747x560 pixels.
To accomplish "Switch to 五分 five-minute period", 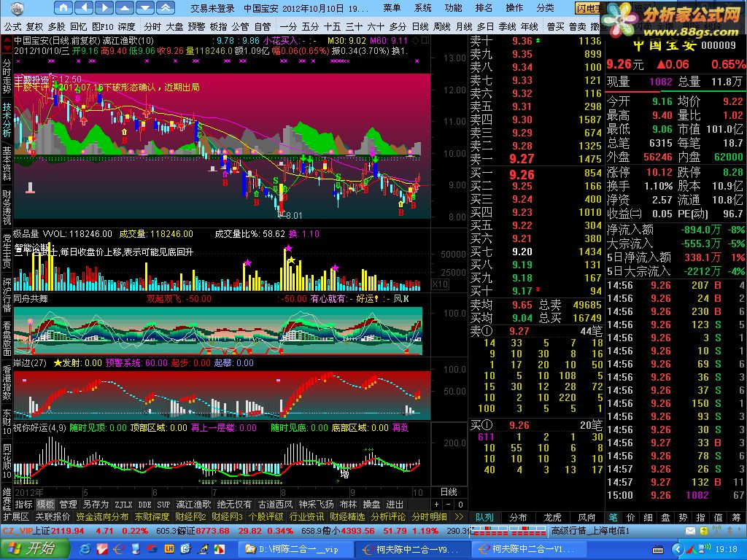I will click(x=310, y=27).
